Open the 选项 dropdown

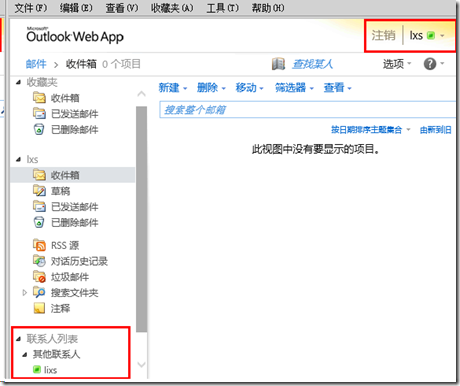click(397, 64)
